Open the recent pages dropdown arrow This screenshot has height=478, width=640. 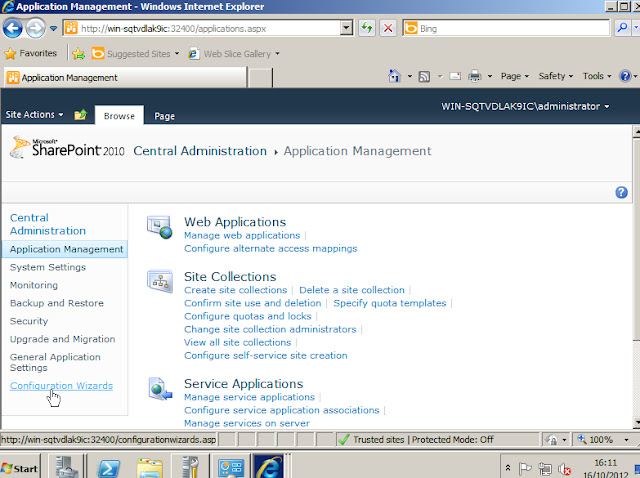coord(53,28)
